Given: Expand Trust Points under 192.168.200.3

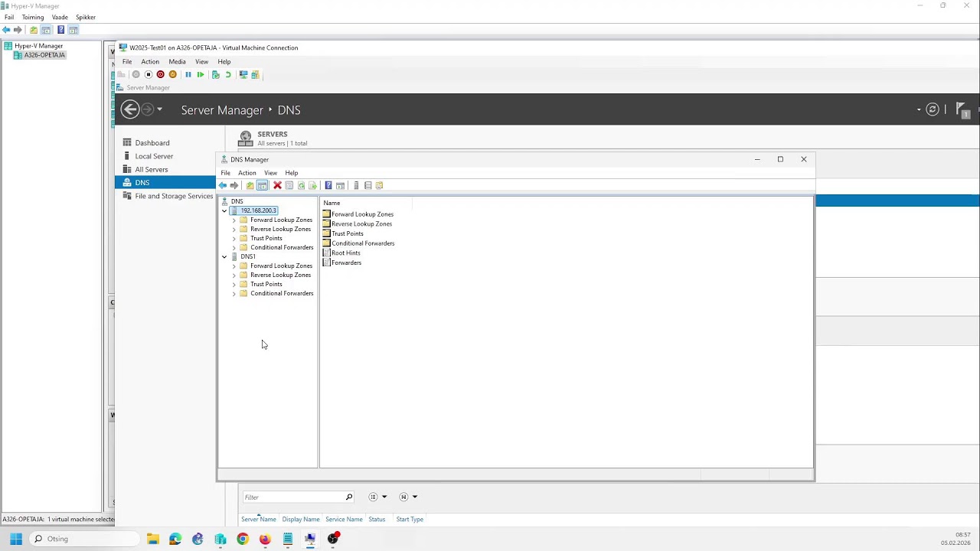Looking at the screenshot, I should tap(234, 238).
